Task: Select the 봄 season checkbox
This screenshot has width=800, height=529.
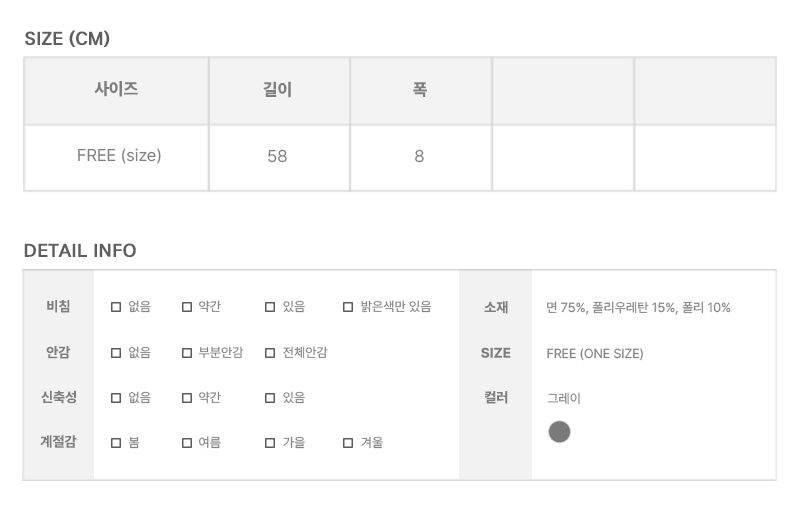Action: 116,443
